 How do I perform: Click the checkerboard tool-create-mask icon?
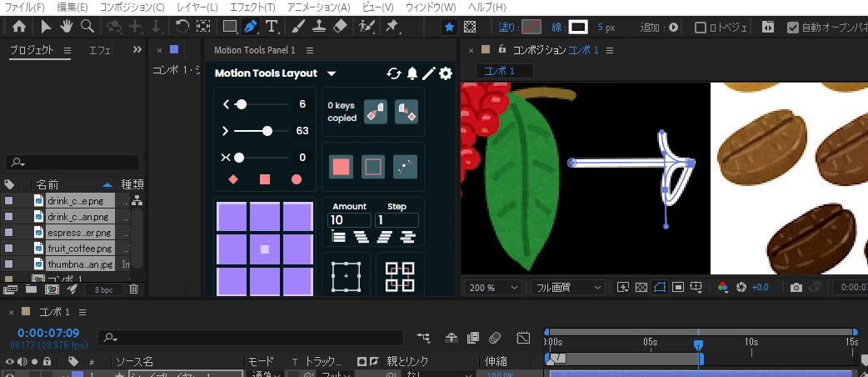(x=470, y=27)
